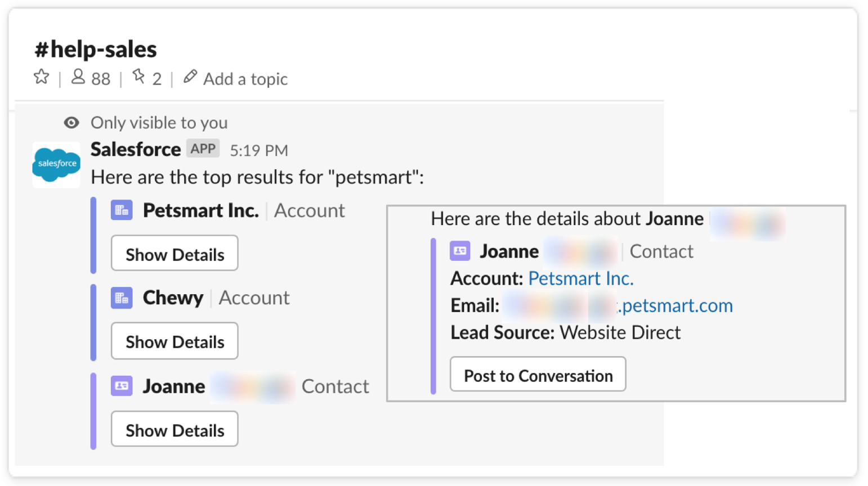Click the Chewy account icon

tap(122, 298)
